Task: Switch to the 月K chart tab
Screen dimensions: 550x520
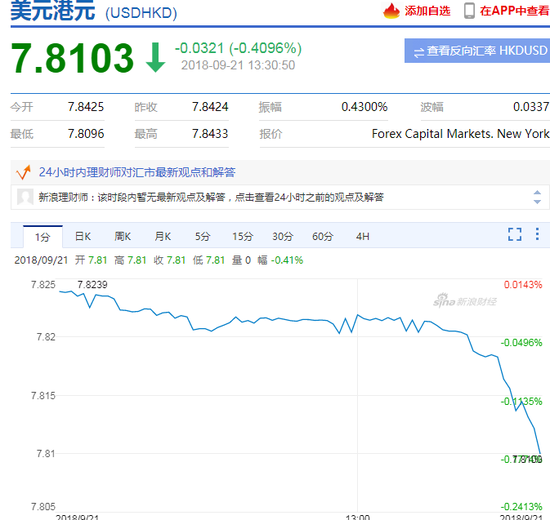Action: [163, 236]
